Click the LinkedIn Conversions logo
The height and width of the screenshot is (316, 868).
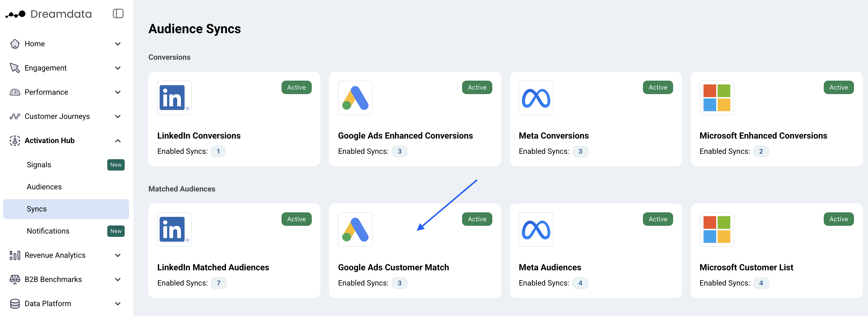(x=174, y=98)
